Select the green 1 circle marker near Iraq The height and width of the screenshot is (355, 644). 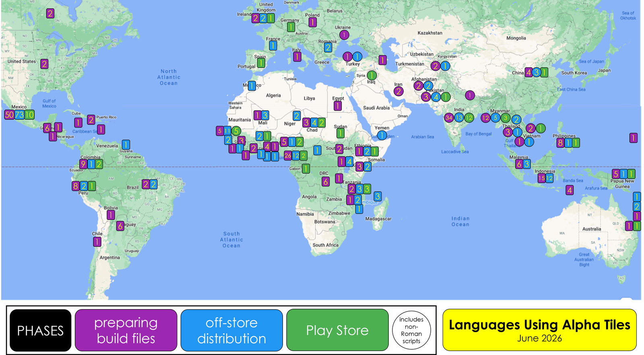tap(372, 75)
